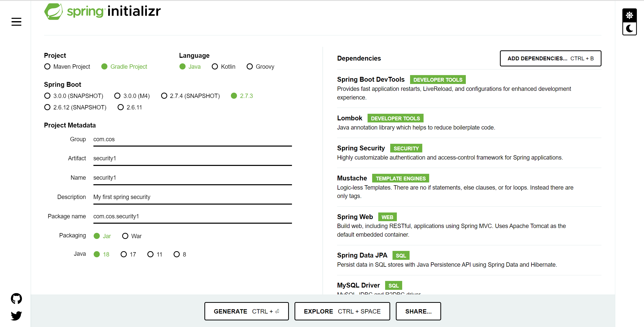Choose Java version 17
The height and width of the screenshot is (327, 644).
click(x=128, y=254)
